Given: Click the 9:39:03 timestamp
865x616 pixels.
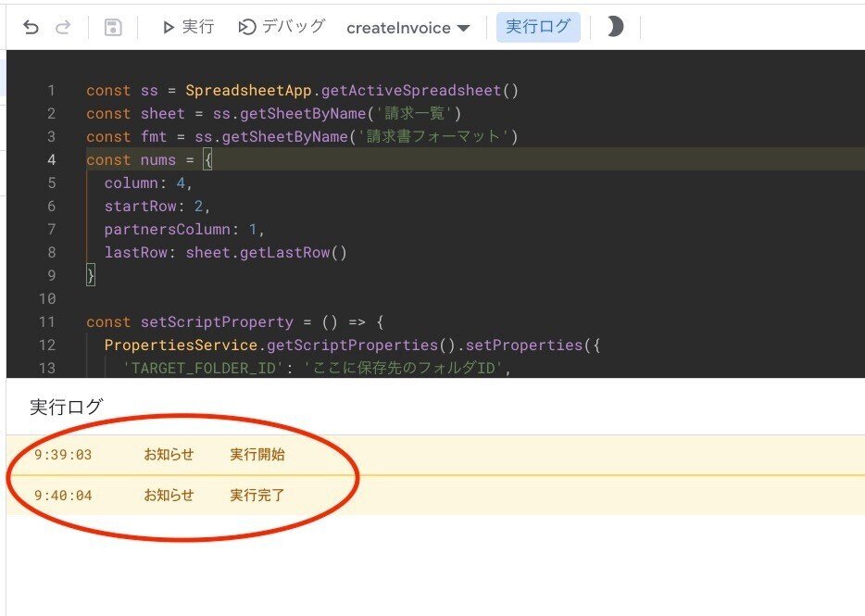Looking at the screenshot, I should tap(63, 455).
